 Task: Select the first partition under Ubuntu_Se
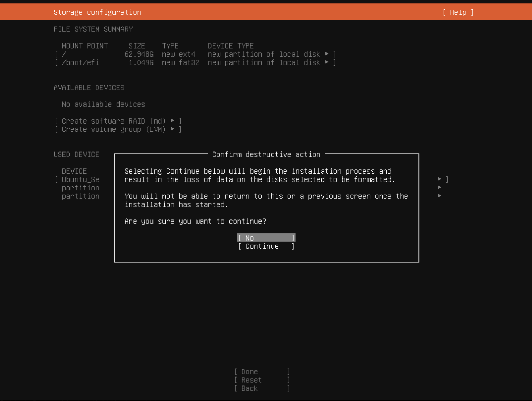point(80,188)
